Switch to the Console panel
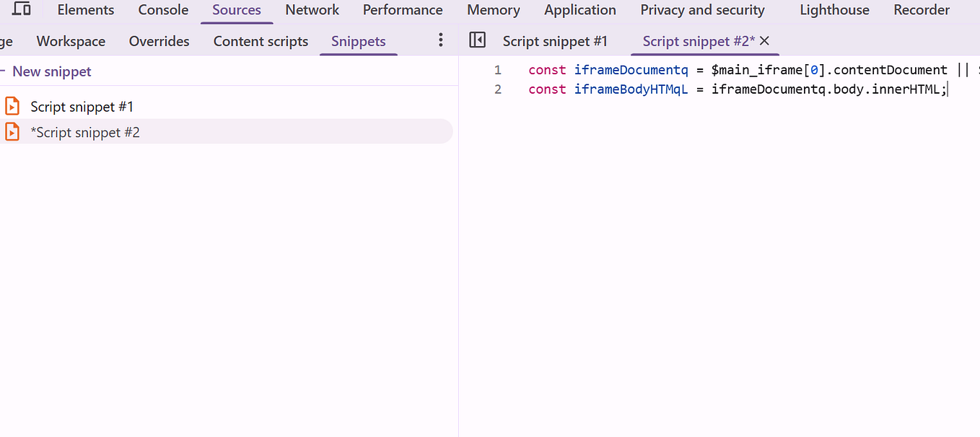980x437 pixels. [162, 9]
